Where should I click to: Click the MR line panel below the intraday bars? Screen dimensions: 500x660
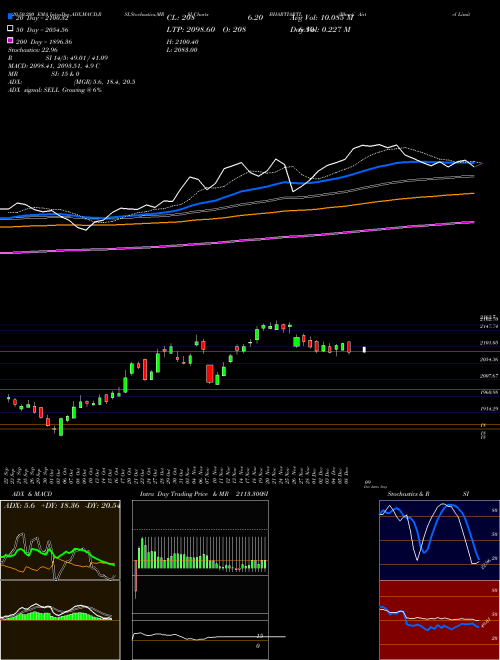pos(200,640)
